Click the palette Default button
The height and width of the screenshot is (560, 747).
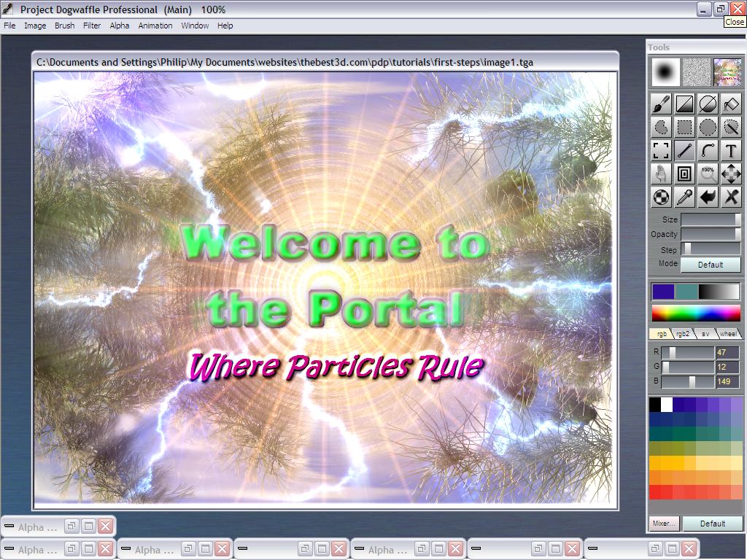coord(712,524)
